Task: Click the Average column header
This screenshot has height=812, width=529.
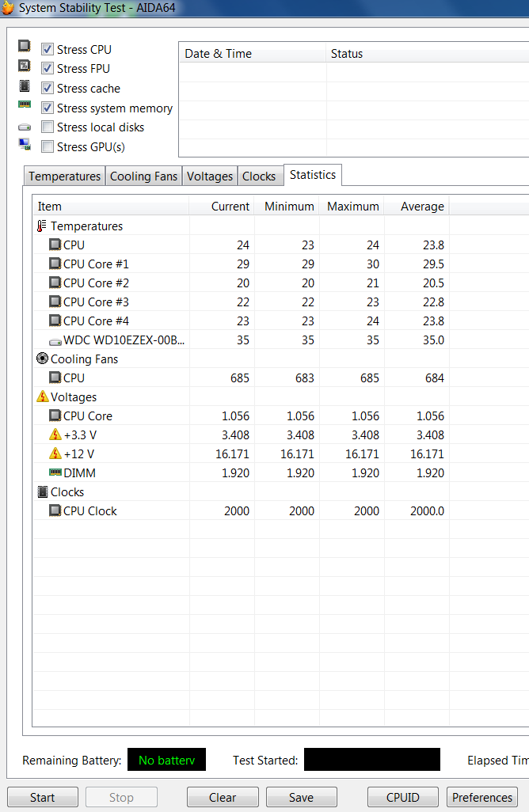Action: [x=417, y=206]
